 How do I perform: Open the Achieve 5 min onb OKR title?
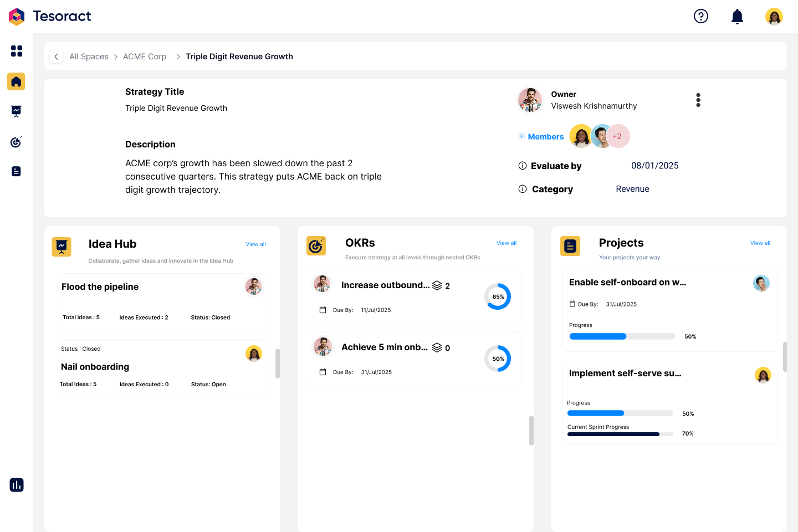pyautogui.click(x=385, y=347)
